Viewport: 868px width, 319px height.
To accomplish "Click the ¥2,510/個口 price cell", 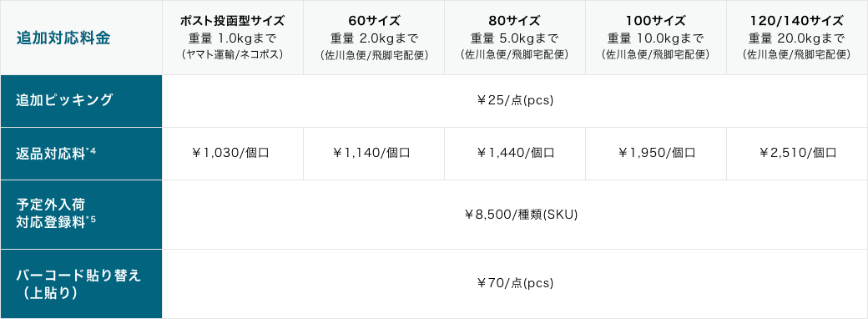I will pos(797,154).
